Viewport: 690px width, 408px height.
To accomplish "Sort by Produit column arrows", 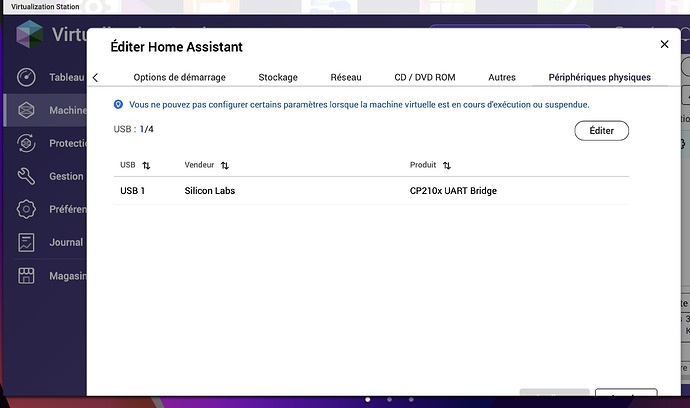I will click(x=447, y=165).
